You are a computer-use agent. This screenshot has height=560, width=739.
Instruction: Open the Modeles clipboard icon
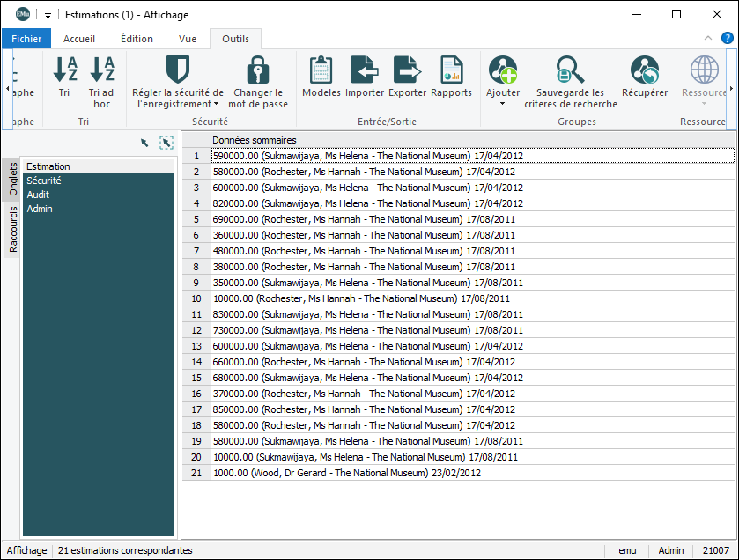321,71
